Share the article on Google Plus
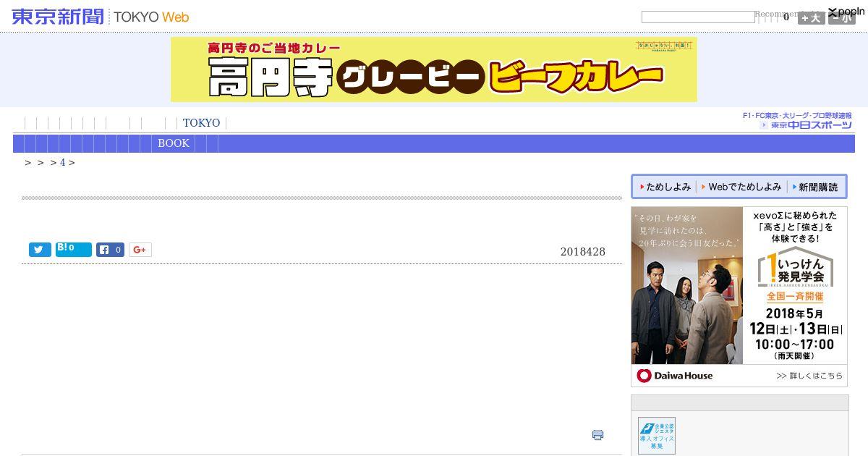This screenshot has width=868, height=456. (x=140, y=250)
